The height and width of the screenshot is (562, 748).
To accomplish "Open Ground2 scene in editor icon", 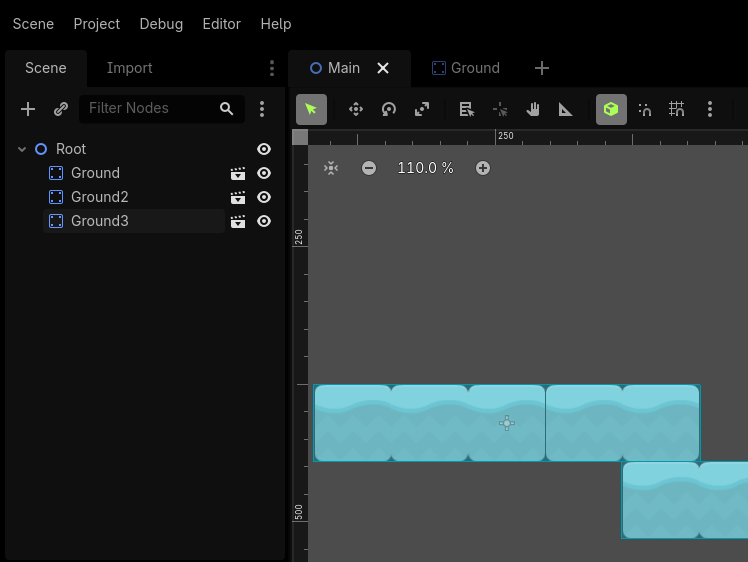I will pos(238,197).
